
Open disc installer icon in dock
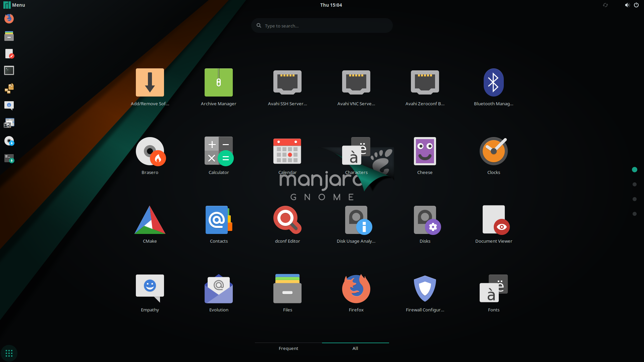pyautogui.click(x=9, y=140)
